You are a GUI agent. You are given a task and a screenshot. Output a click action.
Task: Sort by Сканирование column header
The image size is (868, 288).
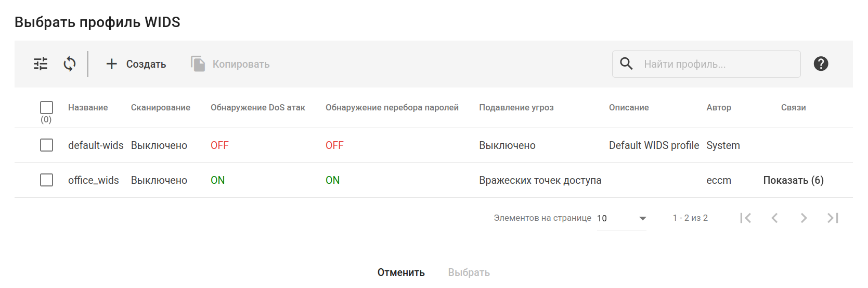click(160, 107)
